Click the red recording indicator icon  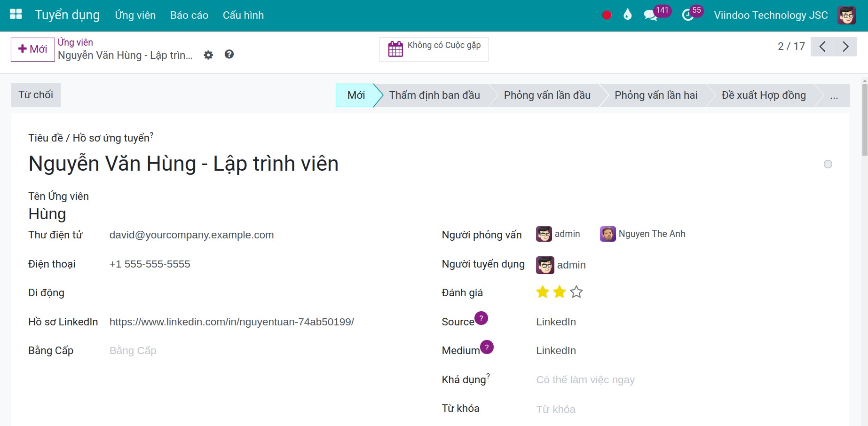tap(607, 15)
